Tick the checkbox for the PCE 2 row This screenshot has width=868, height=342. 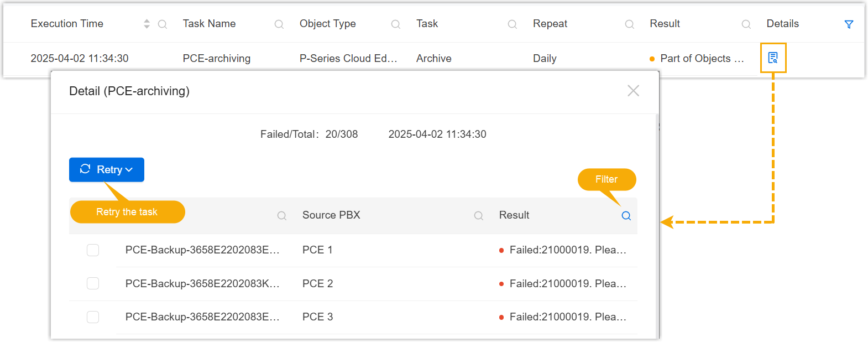[x=93, y=284]
